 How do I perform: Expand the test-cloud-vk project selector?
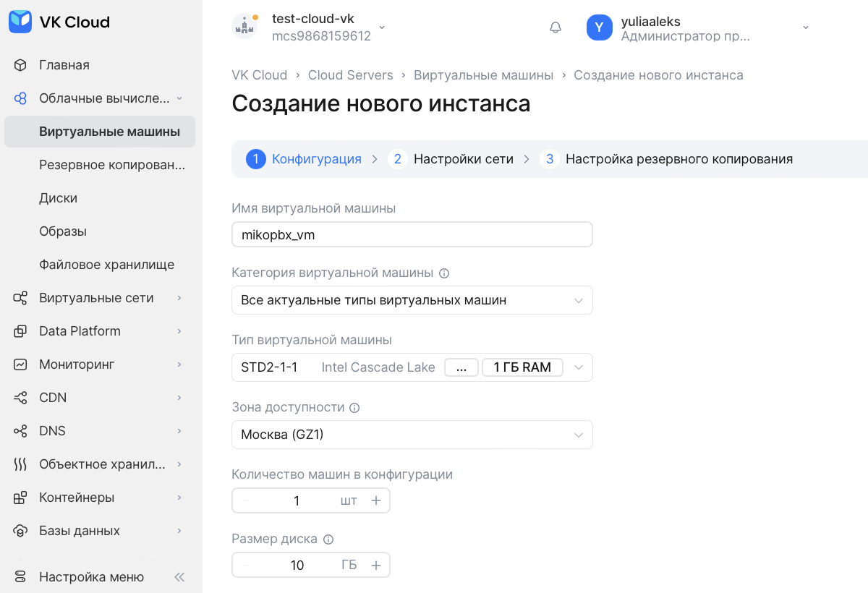pos(382,27)
